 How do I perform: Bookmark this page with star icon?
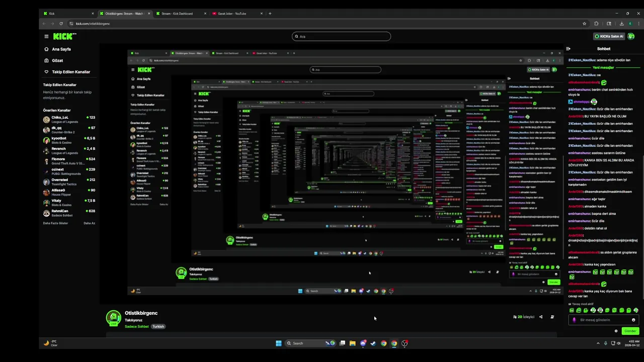pos(584,24)
